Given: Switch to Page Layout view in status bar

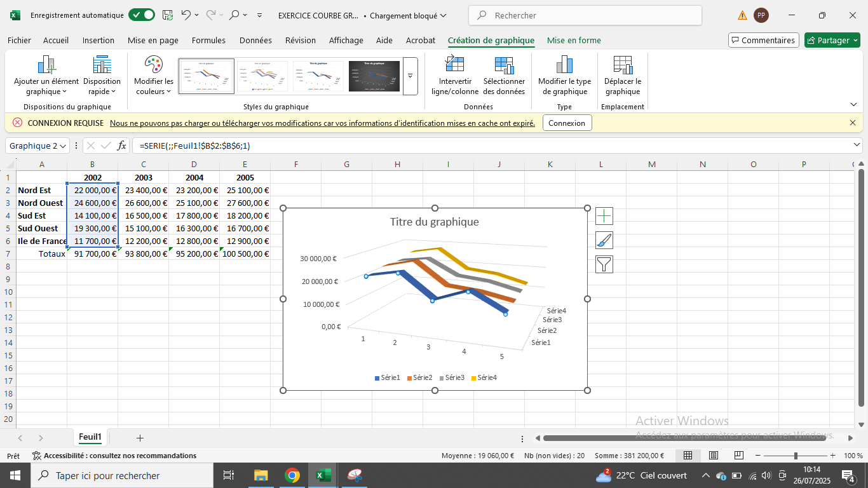Looking at the screenshot, I should point(714,456).
